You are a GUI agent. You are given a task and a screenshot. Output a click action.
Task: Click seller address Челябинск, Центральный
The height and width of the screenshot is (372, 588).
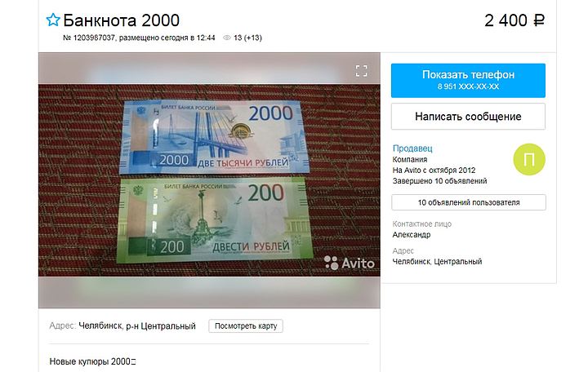click(x=437, y=262)
